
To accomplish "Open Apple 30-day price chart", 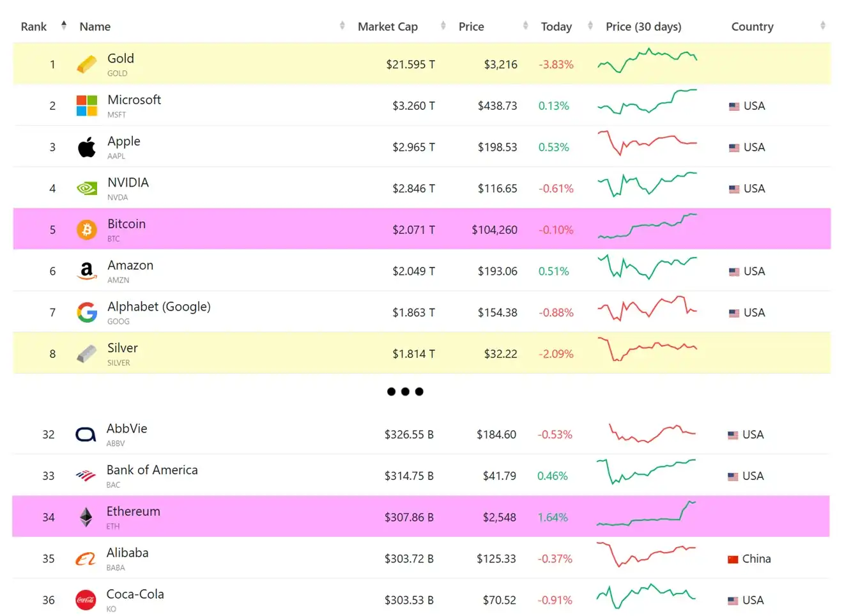I will [647, 143].
